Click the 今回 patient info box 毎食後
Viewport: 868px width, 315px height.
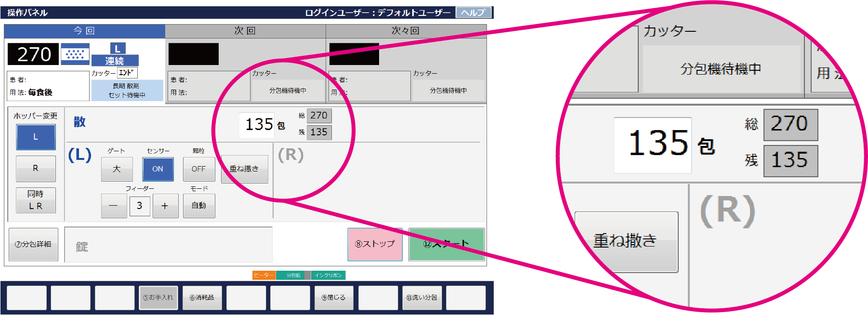click(x=48, y=86)
